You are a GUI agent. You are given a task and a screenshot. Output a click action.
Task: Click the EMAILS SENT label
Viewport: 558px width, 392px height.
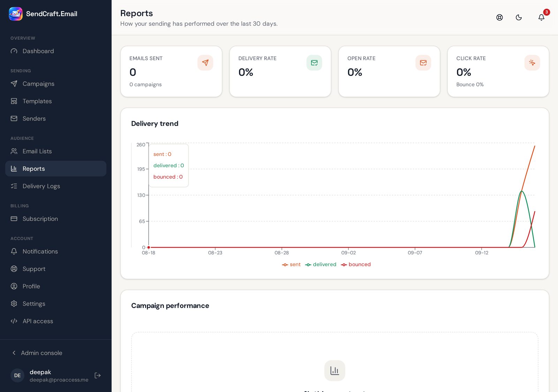(x=146, y=58)
